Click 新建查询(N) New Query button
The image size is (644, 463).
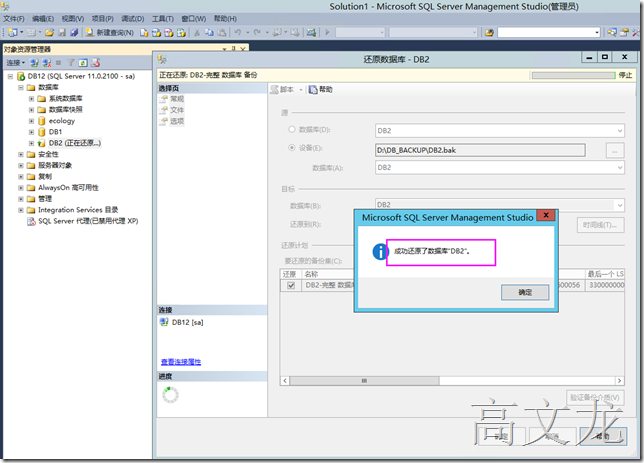click(110, 32)
